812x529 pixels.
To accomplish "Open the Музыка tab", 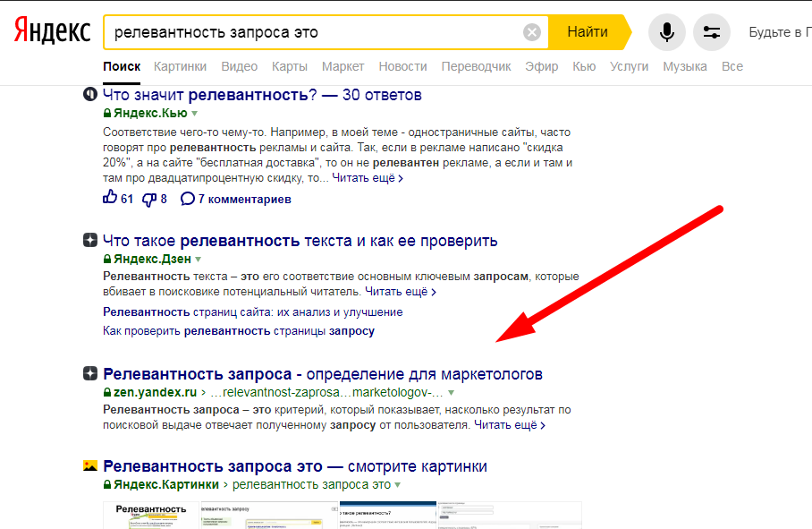I will (x=685, y=67).
